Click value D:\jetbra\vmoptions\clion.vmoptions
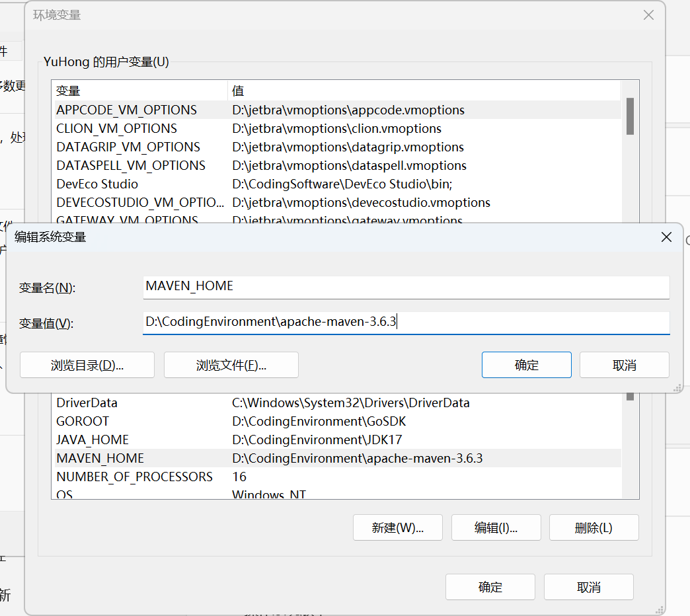This screenshot has height=616, width=690. (x=336, y=128)
